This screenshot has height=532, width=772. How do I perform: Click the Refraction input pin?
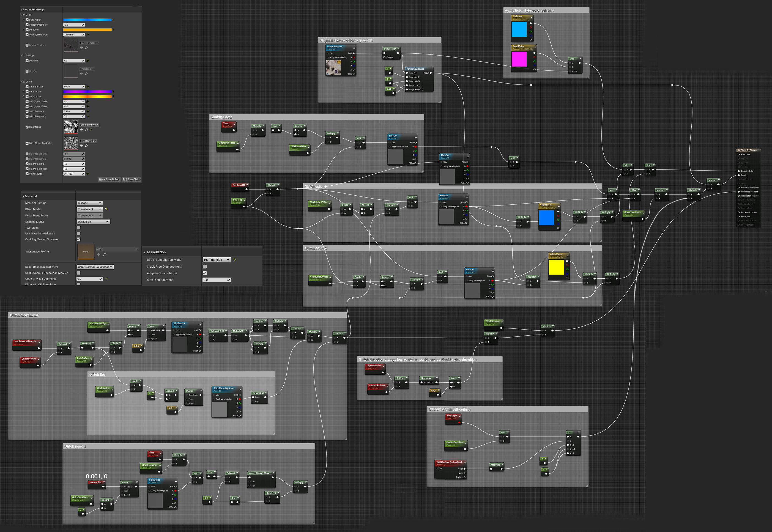[x=739, y=217]
